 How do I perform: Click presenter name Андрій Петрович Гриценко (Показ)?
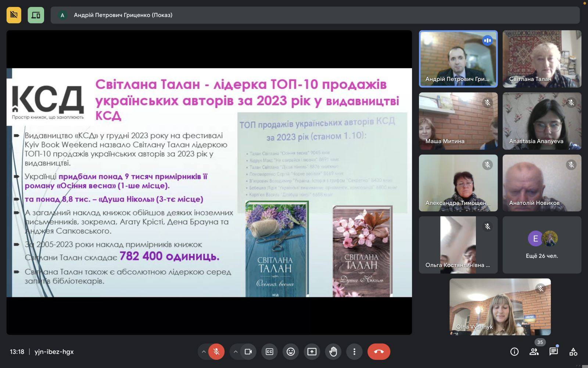123,15
